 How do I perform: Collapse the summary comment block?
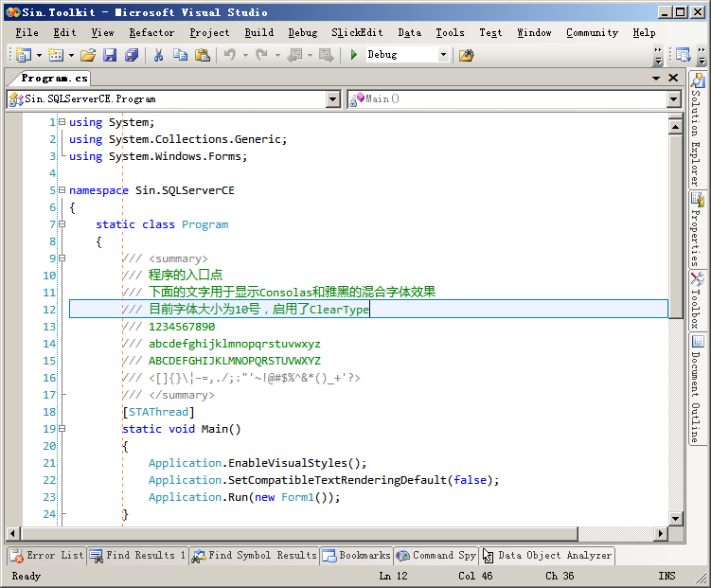62,258
